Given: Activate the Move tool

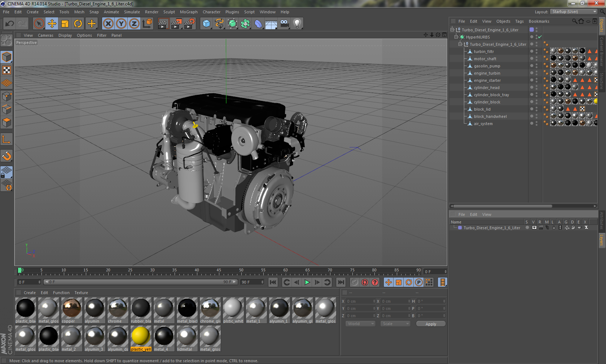Looking at the screenshot, I should (52, 24).
